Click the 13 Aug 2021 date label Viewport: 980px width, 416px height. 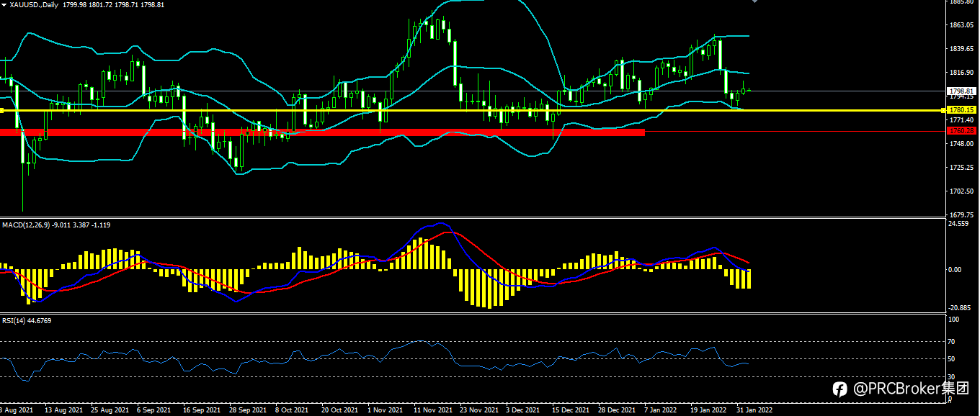click(63, 410)
